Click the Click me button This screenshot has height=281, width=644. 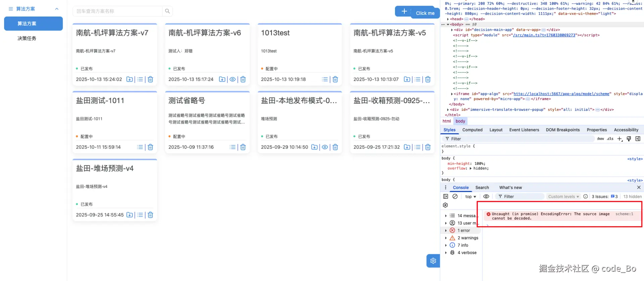pyautogui.click(x=425, y=13)
